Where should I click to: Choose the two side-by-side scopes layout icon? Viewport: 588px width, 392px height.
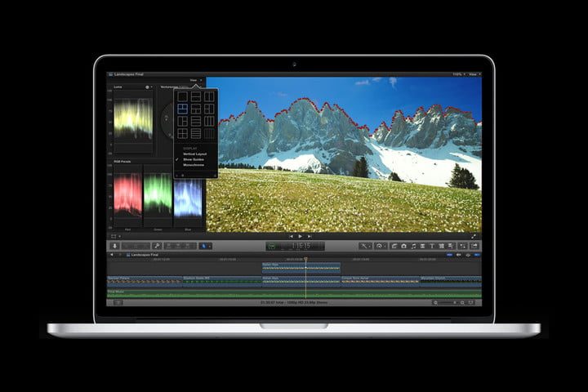pos(209,97)
